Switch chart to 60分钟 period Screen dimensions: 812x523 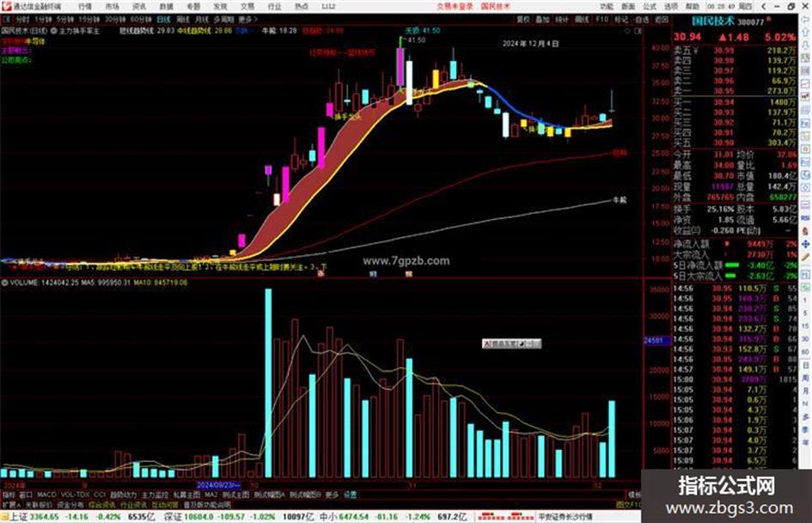pyautogui.click(x=141, y=20)
